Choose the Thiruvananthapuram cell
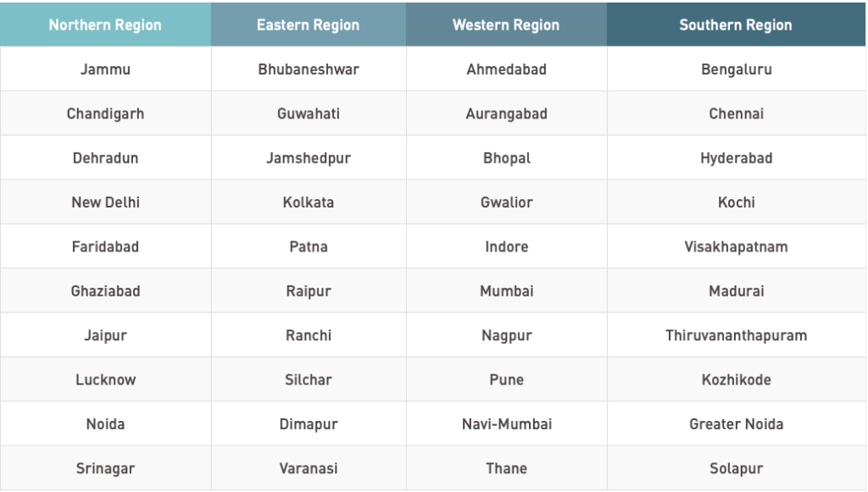Screen dimensions: 868x492 click(x=737, y=335)
